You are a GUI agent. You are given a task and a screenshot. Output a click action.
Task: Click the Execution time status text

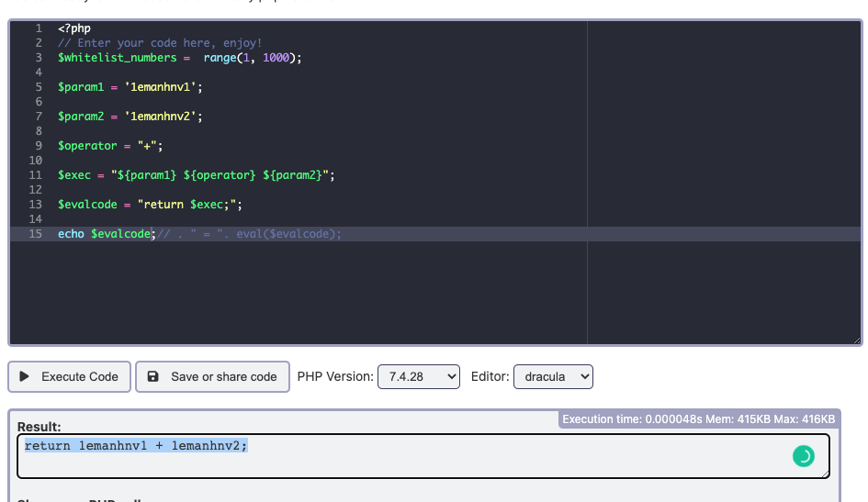[699, 419]
